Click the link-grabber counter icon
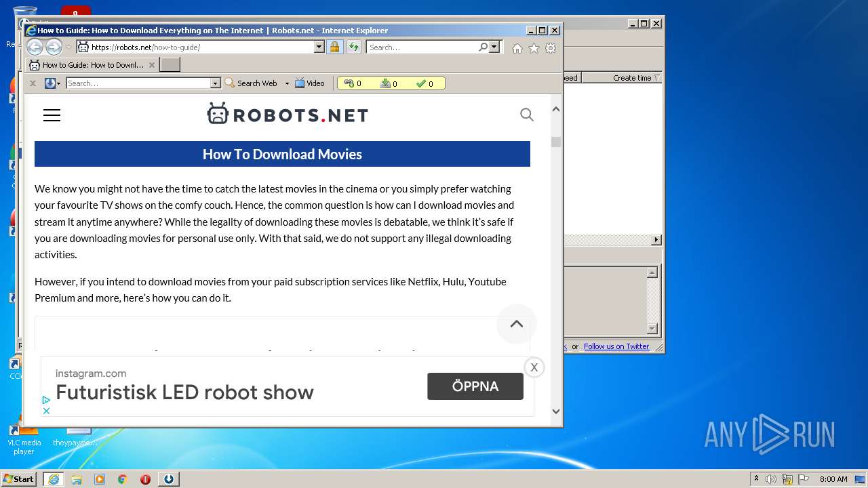The height and width of the screenshot is (488, 868). (349, 83)
